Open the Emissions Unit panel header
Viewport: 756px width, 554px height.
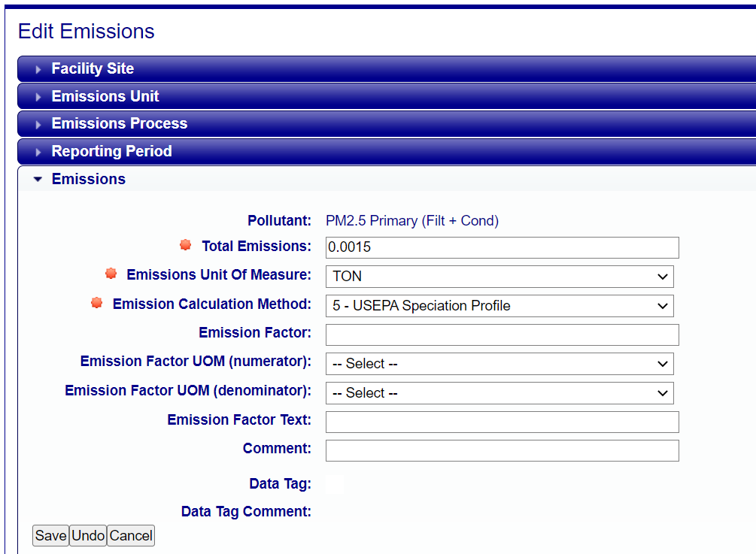tap(387, 96)
